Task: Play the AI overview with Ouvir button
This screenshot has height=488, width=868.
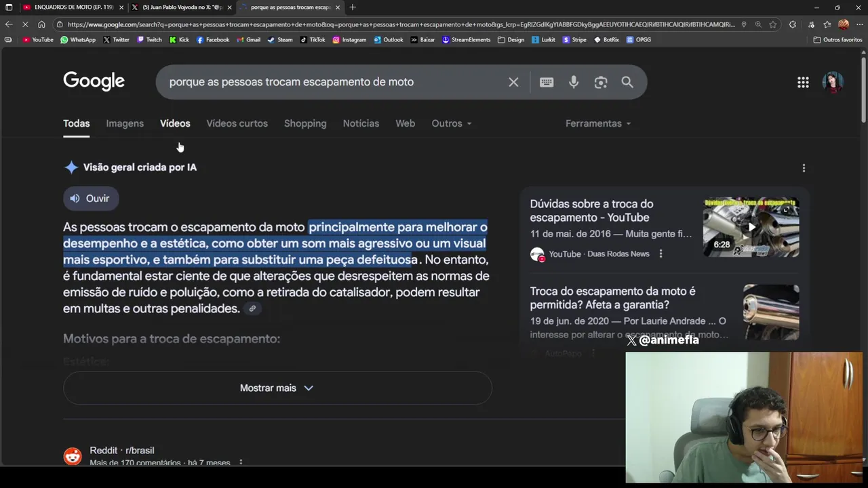Action: pyautogui.click(x=91, y=199)
